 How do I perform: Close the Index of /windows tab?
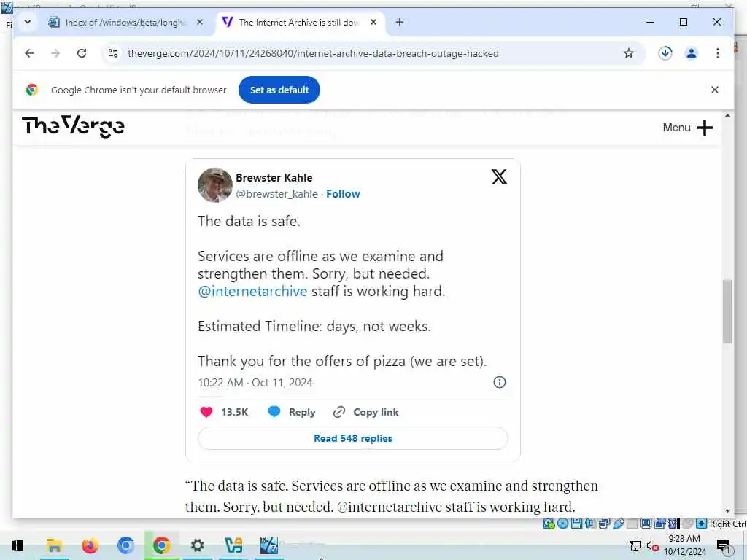200,23
